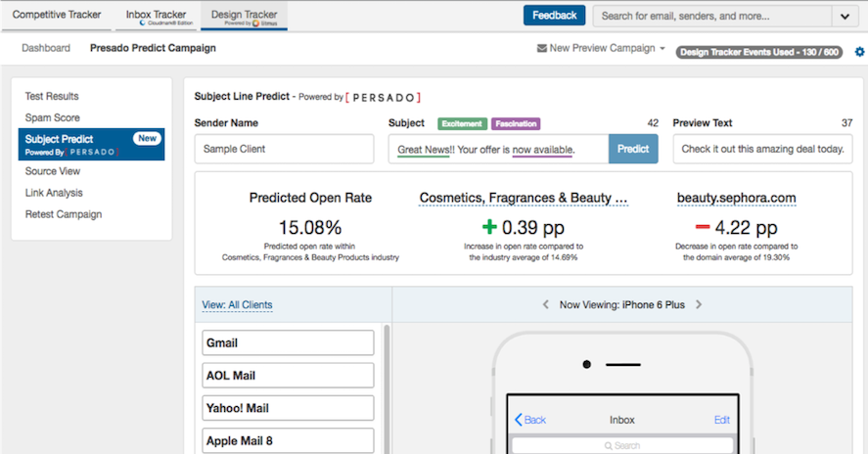Go to the Dashboard breadcrumb link
The height and width of the screenshot is (454, 868).
tap(46, 48)
